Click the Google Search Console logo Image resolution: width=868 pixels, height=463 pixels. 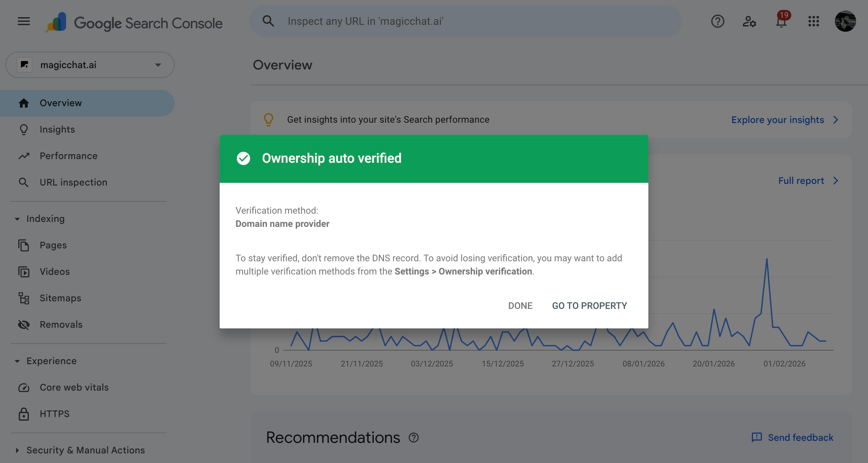(134, 22)
